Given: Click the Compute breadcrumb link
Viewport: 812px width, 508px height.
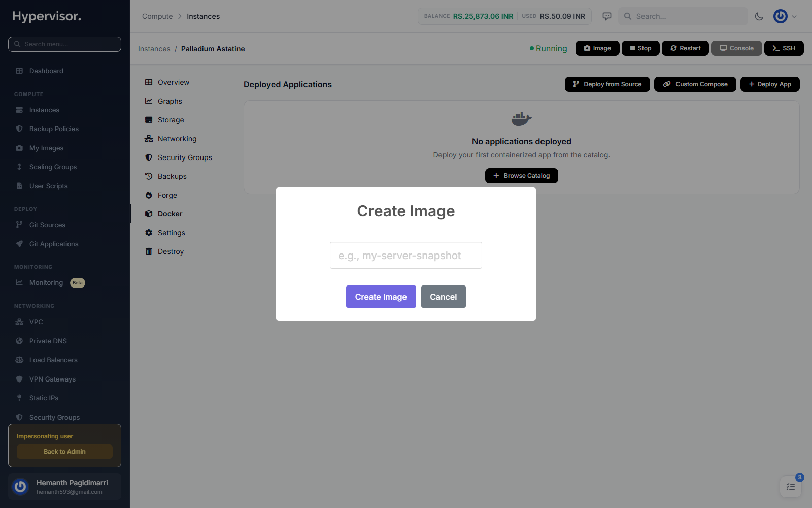Looking at the screenshot, I should point(157,16).
